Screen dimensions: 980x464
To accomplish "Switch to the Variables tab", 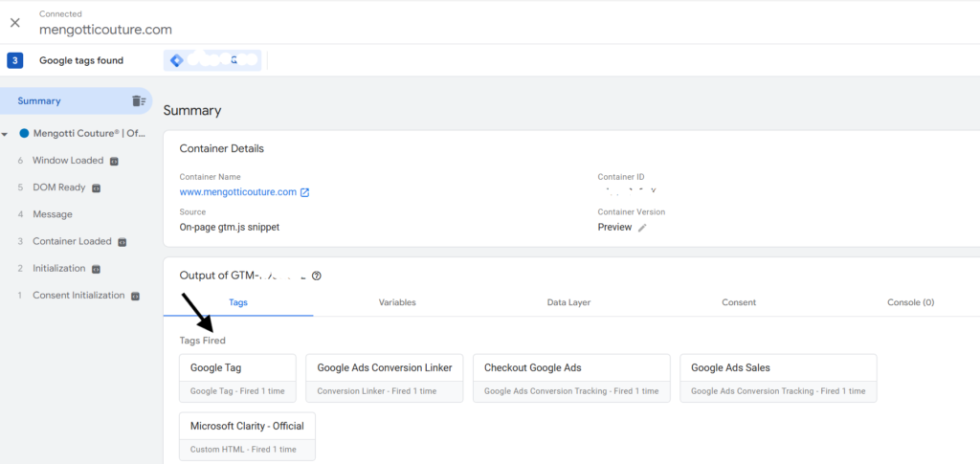I will point(397,302).
